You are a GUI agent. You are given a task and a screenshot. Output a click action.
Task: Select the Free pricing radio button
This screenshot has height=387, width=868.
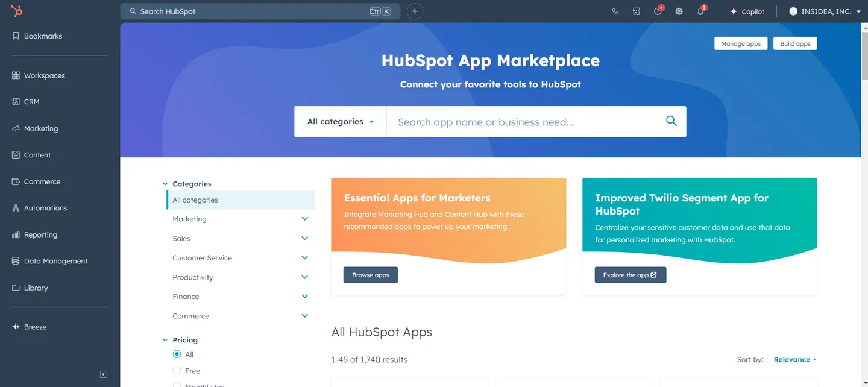click(x=177, y=371)
